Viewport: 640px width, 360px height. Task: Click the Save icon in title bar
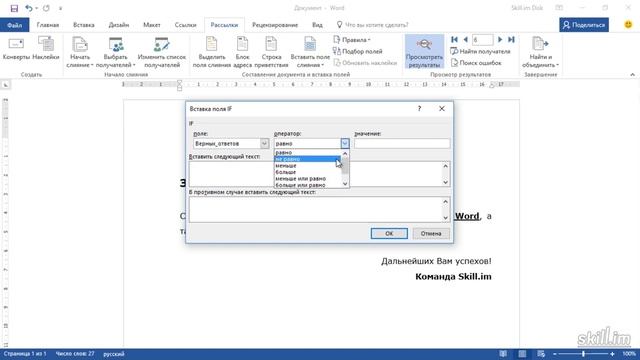(14, 8)
